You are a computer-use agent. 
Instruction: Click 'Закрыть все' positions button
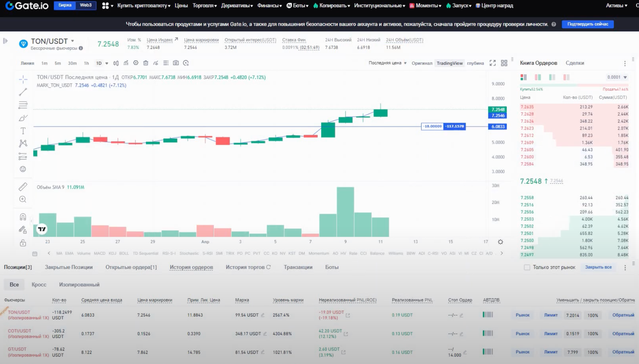(x=598, y=267)
